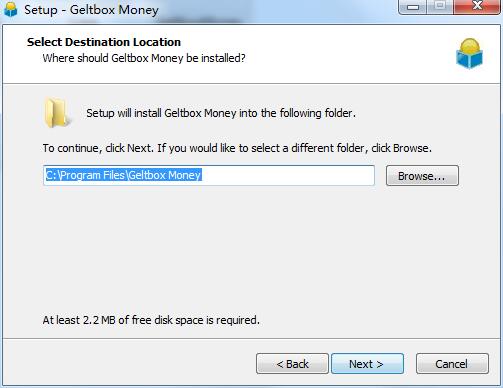Click "At least 2.2 MB" disk space text
This screenshot has height=388, width=503.
[x=151, y=320]
